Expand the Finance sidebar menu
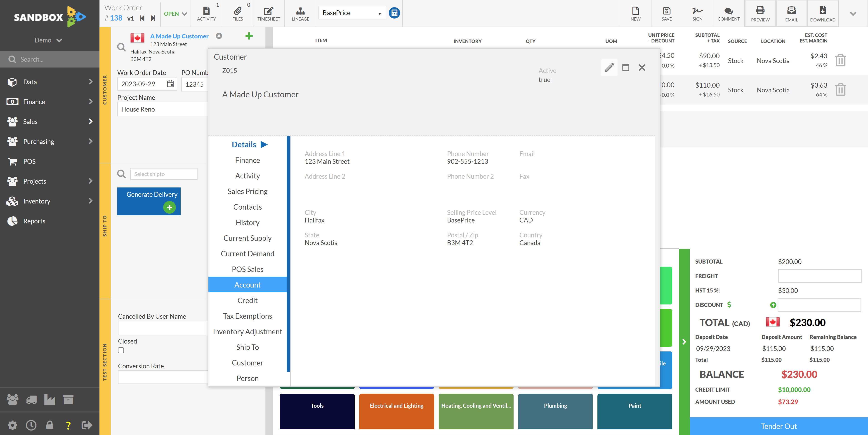868x435 pixels. tap(50, 102)
